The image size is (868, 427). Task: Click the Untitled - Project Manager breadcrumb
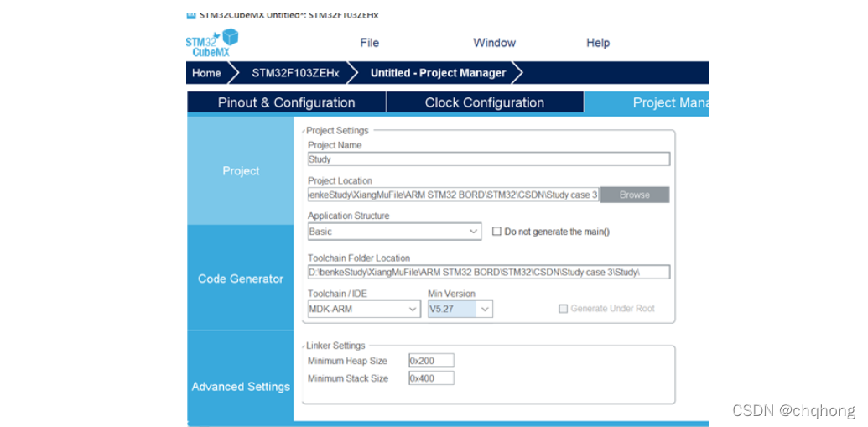(438, 73)
